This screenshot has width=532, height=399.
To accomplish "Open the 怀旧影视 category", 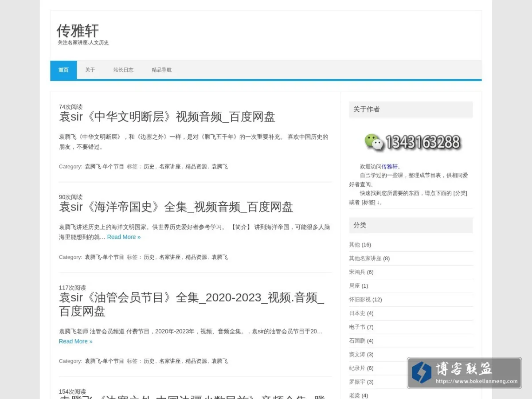I will point(360,300).
